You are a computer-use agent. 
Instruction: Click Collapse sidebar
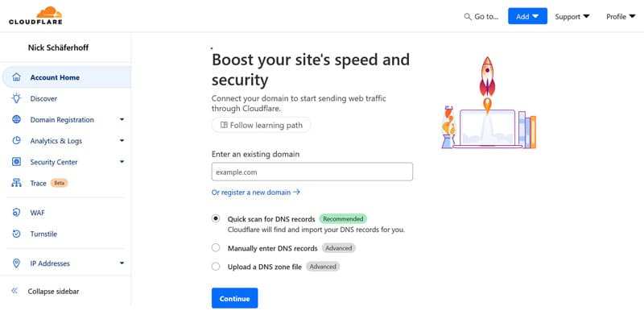pos(45,291)
